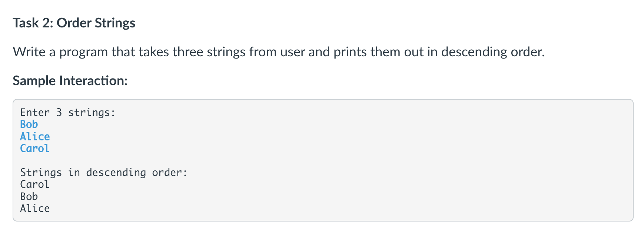644x243 pixels.
Task: Click the black 'Bob' output line
Action: [29, 196]
